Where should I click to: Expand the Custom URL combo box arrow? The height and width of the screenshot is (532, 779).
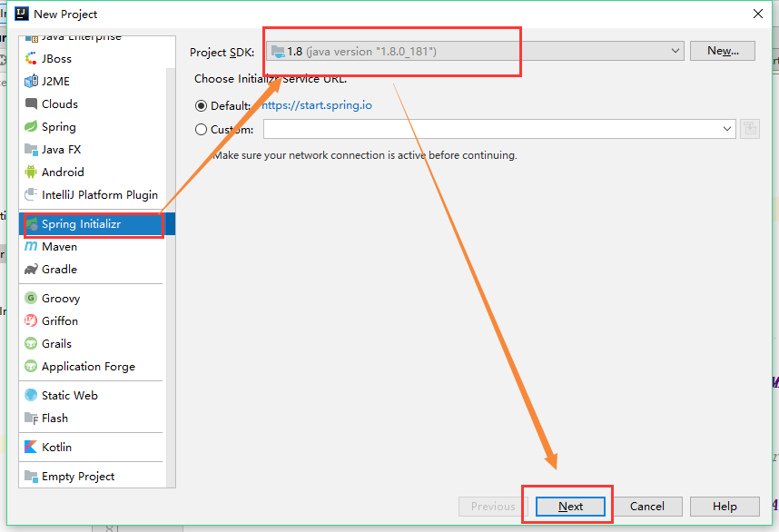pyautogui.click(x=727, y=129)
